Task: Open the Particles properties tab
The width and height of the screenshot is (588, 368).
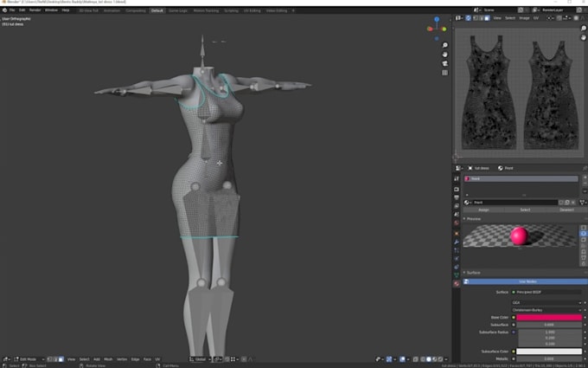Action: (x=457, y=250)
